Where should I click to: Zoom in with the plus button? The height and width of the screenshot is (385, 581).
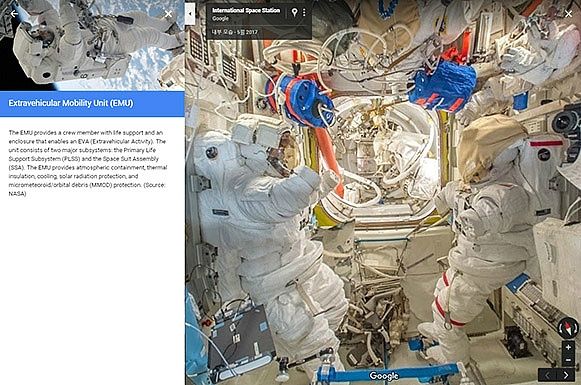click(x=568, y=348)
